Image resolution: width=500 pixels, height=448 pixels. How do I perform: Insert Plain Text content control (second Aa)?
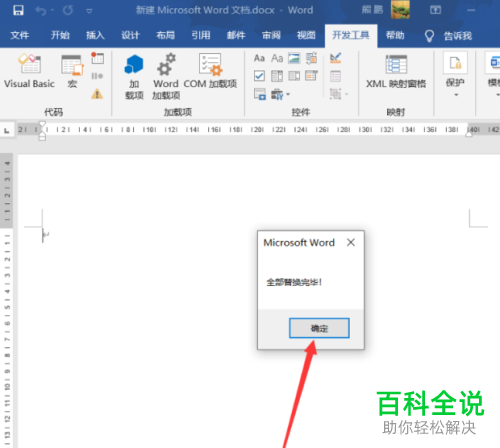click(277, 58)
